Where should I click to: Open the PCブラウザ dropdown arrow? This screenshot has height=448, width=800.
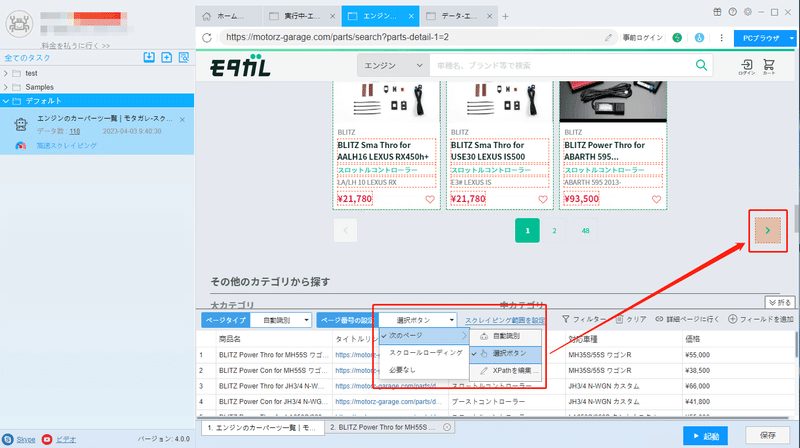(791, 38)
